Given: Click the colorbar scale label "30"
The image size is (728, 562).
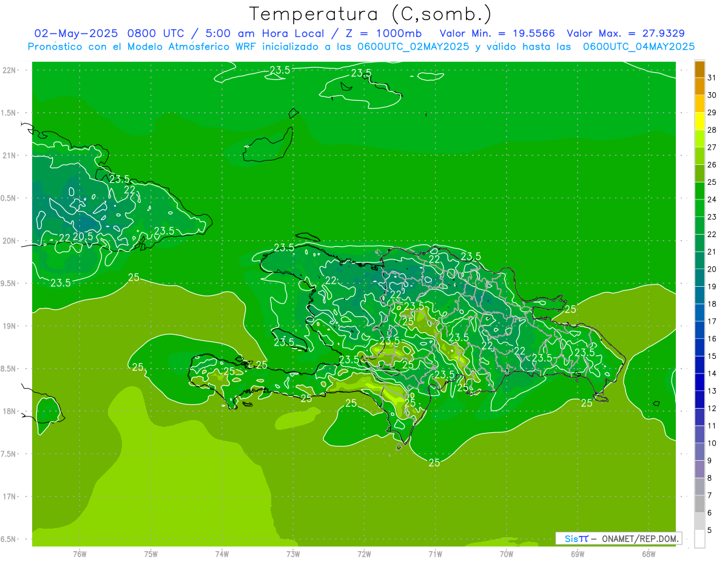Looking at the screenshot, I should point(712,95).
